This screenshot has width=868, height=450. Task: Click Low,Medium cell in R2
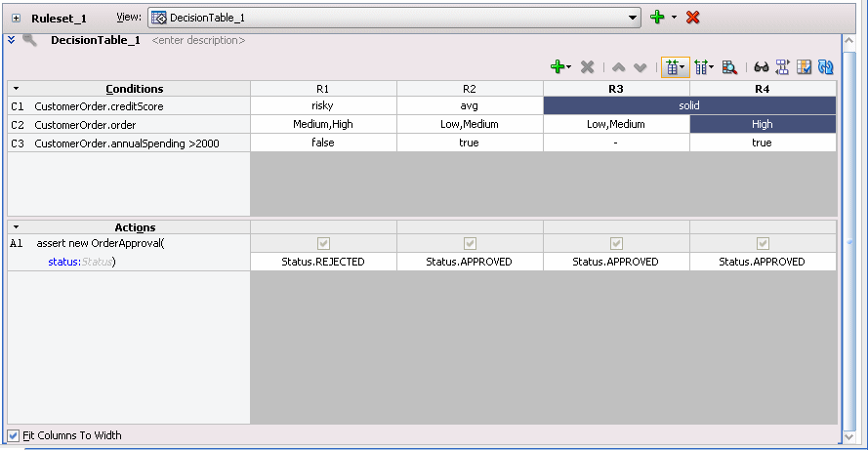(x=470, y=124)
